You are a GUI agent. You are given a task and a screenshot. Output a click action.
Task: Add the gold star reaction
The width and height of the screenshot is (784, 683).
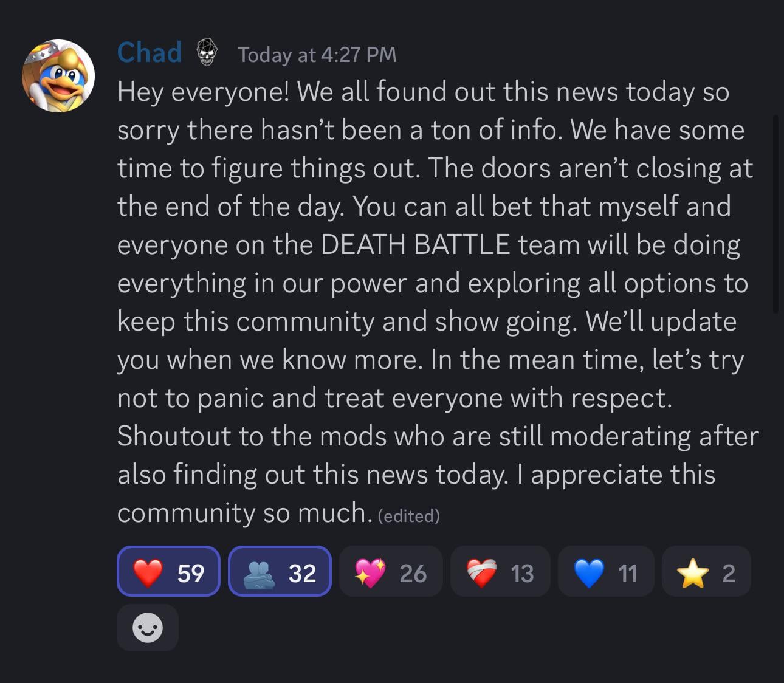(x=706, y=571)
